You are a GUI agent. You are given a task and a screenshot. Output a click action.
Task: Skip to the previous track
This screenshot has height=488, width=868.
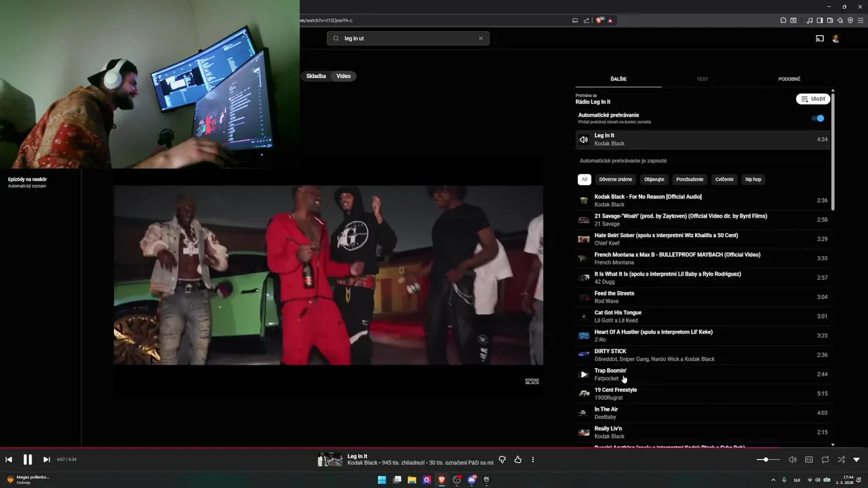point(9,460)
